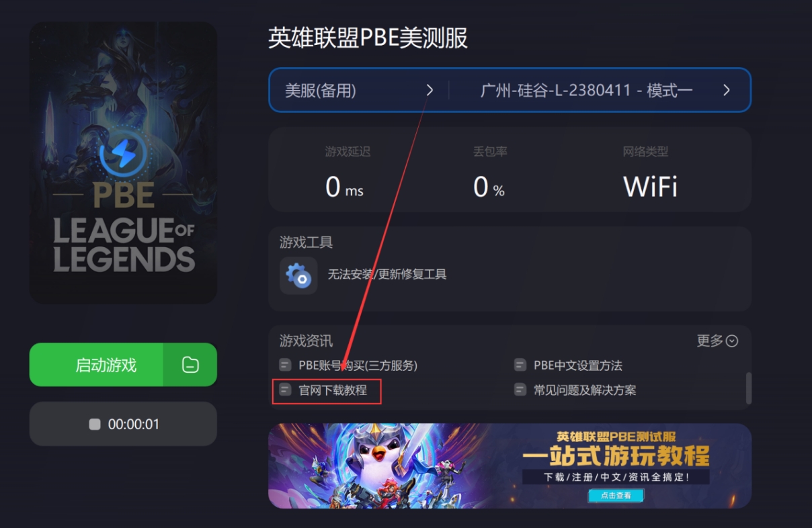The width and height of the screenshot is (812, 528).
Task: Start the game with 启动游戏 button
Action: point(96,365)
